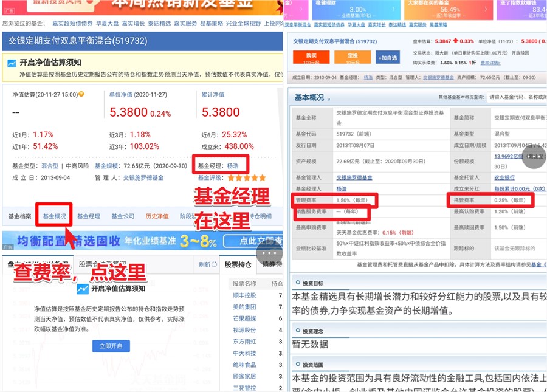Open the gray three-dots floating button in the left page
The height and width of the screenshot is (392, 547).
tap(269, 253)
